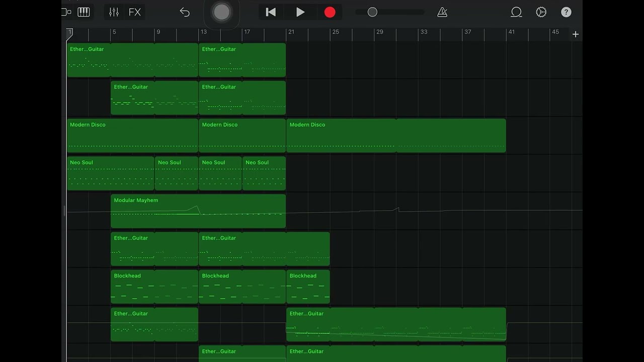
Task: Open song settings gear
Action: [x=541, y=12]
